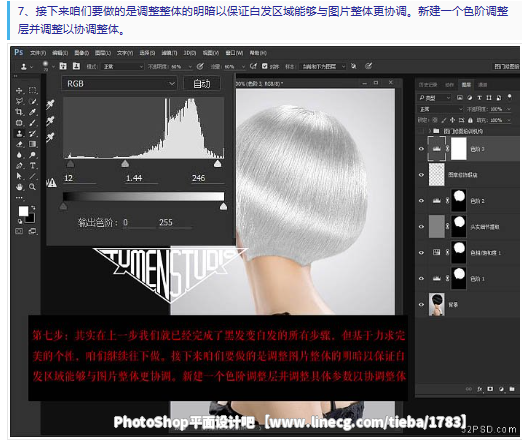The width and height of the screenshot is (522, 441).
Task: Select the Zoom tool
Action: pyautogui.click(x=33, y=187)
